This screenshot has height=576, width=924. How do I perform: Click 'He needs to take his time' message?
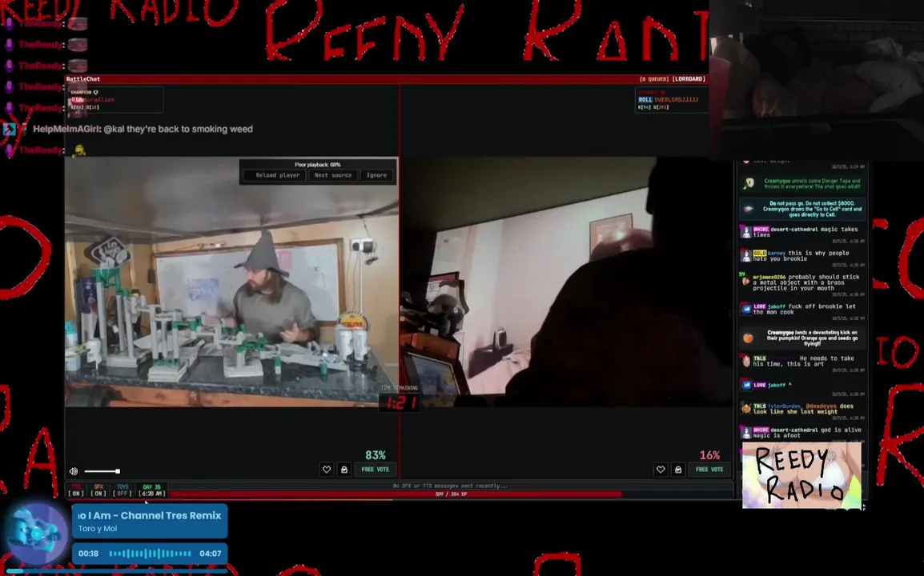coord(801,362)
